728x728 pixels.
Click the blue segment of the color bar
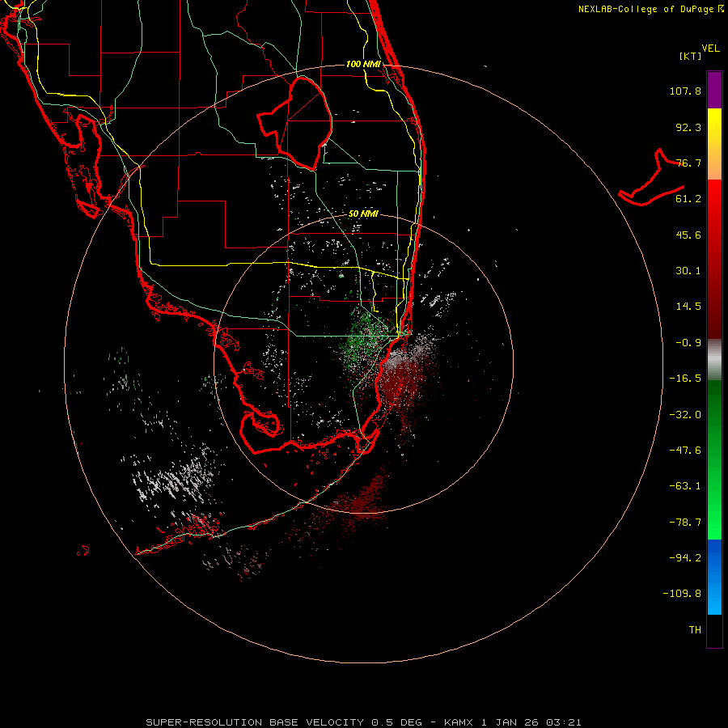tap(714, 577)
